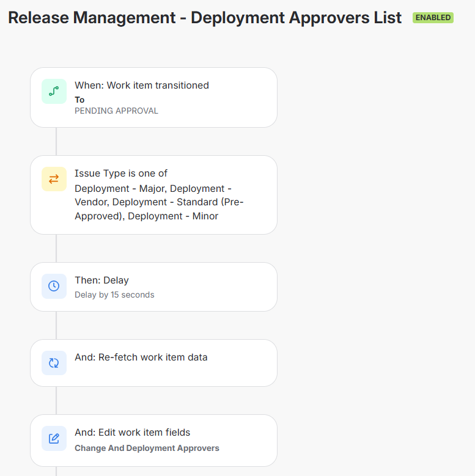Click the green transition trigger icon
The width and height of the screenshot is (475, 476).
54,92
